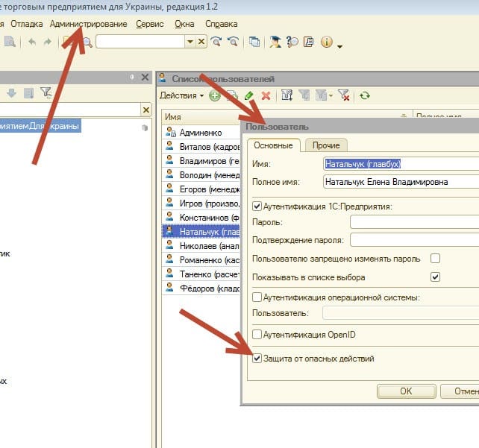This screenshot has height=448, width=479.
Task: Click the first filter icon in user list toolbar
Action: [285, 95]
